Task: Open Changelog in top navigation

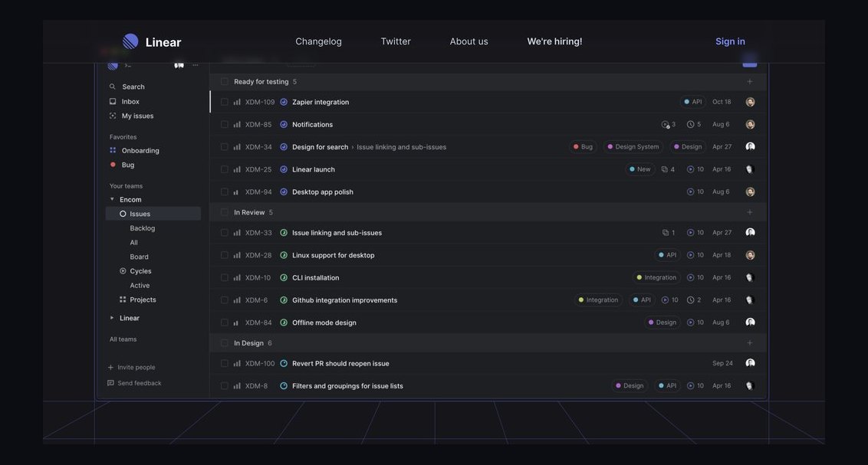Action: [x=318, y=41]
